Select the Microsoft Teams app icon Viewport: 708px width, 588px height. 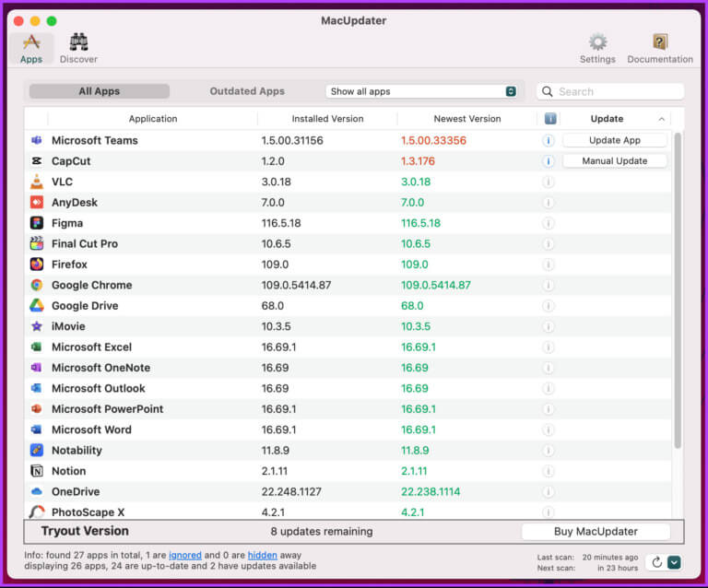coord(37,140)
